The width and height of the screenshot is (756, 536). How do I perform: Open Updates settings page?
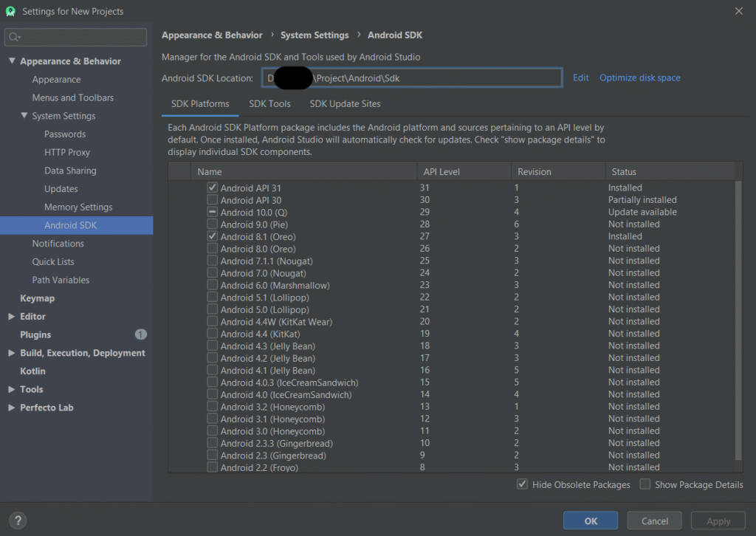[61, 189]
